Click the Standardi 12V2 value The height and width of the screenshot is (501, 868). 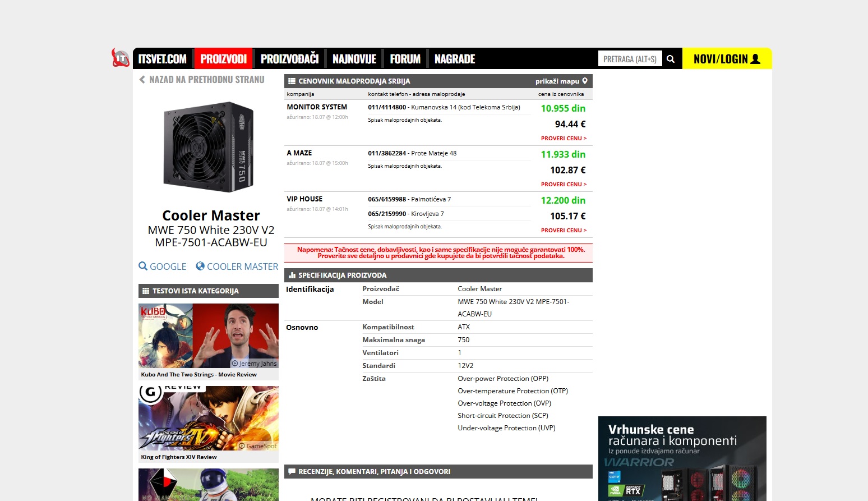click(x=465, y=366)
